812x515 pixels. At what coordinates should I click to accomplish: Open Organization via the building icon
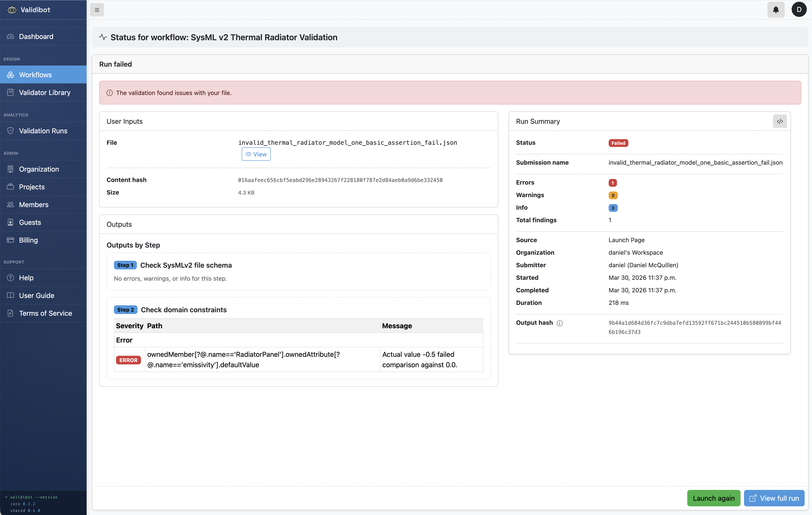point(10,169)
